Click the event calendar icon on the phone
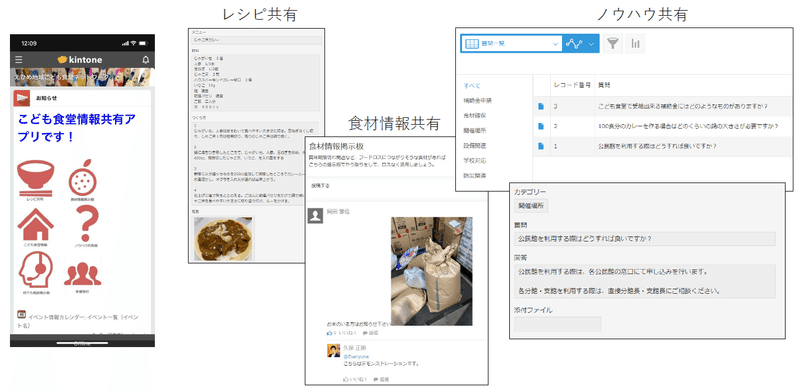The height and width of the screenshot is (392, 800). pos(21,314)
